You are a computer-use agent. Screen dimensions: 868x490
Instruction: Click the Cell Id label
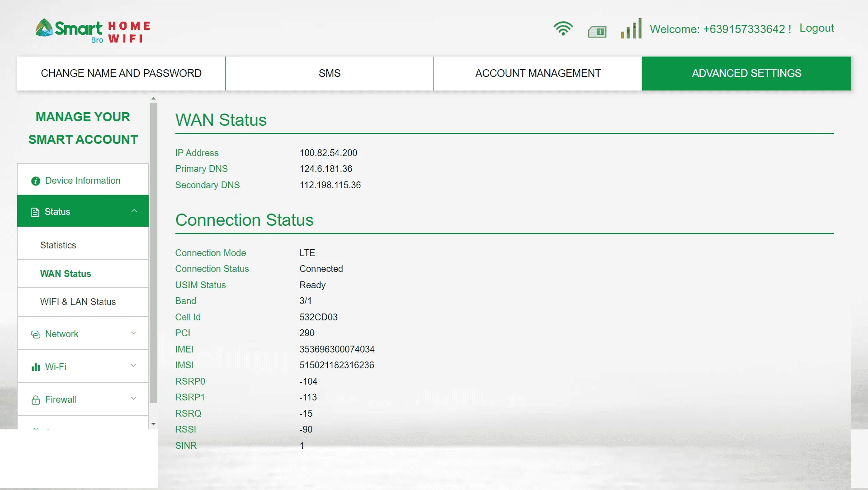click(x=188, y=317)
